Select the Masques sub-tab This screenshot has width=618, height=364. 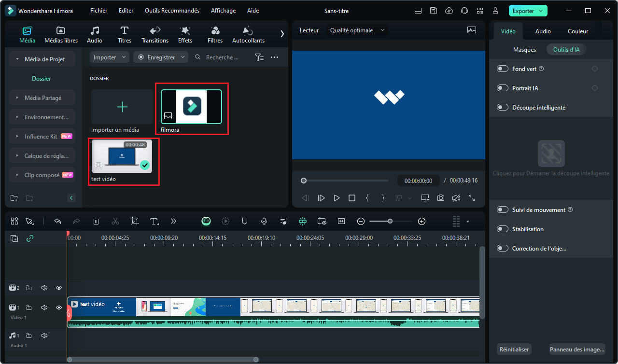click(524, 49)
